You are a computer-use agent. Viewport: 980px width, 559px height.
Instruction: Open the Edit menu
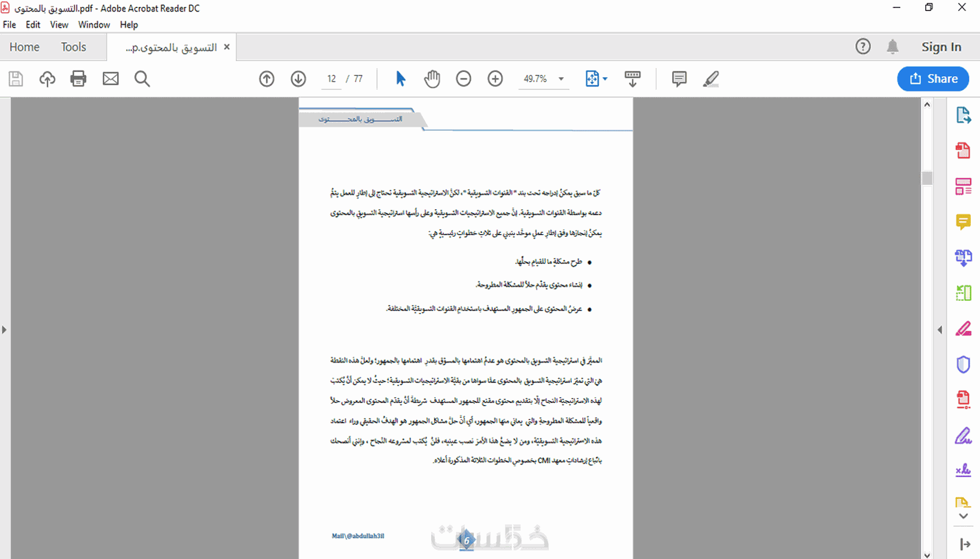pyautogui.click(x=33, y=24)
